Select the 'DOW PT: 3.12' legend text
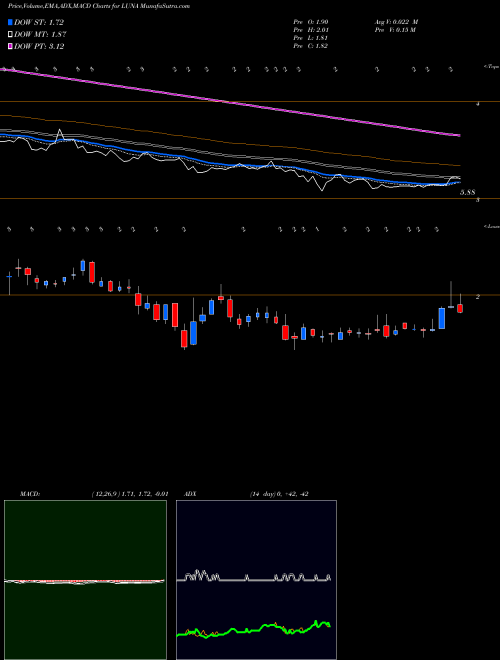 (39, 47)
